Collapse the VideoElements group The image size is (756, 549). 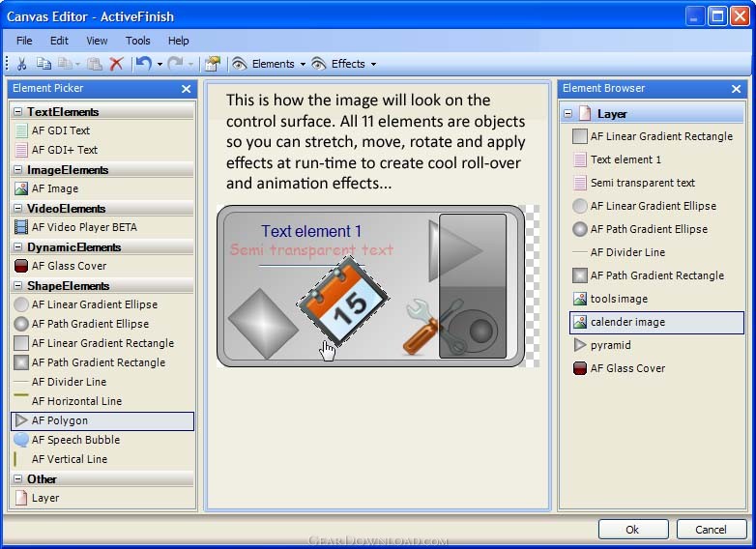tap(17, 208)
